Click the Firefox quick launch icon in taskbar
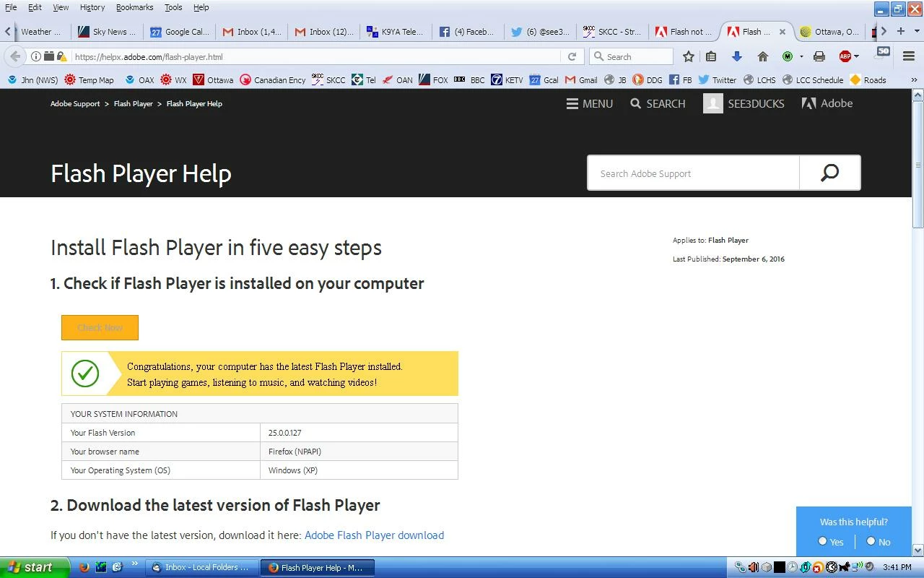924x578 pixels. pos(84,567)
